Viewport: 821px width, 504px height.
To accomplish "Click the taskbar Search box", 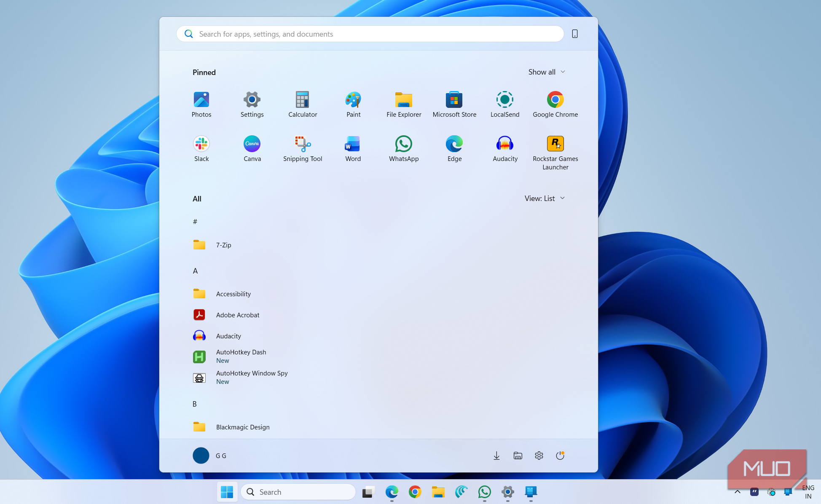I will coord(298,492).
